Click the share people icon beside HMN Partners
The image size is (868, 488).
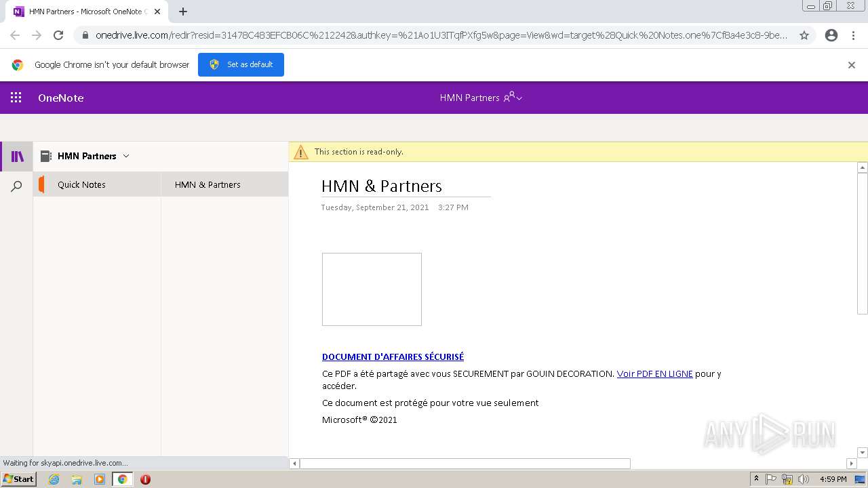[509, 98]
